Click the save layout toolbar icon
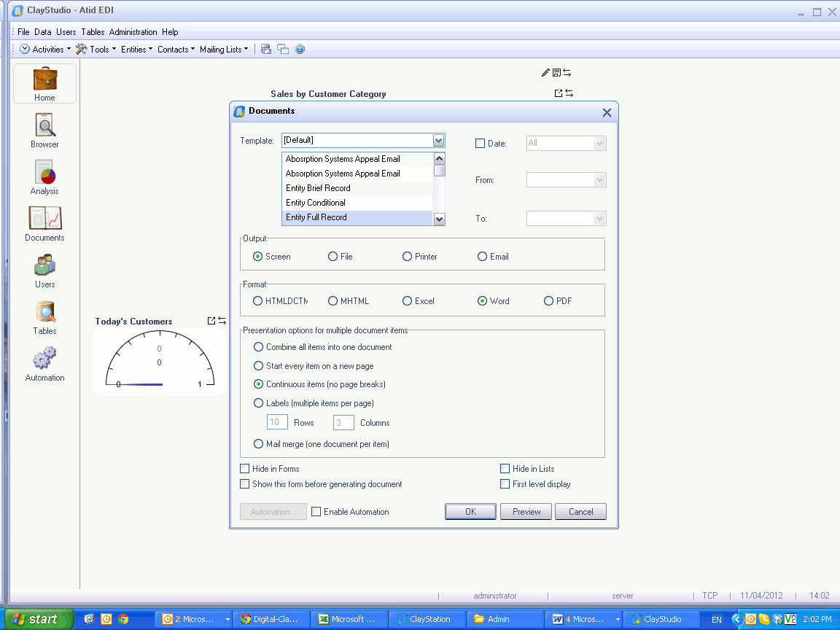The height and width of the screenshot is (630, 840). 265,50
